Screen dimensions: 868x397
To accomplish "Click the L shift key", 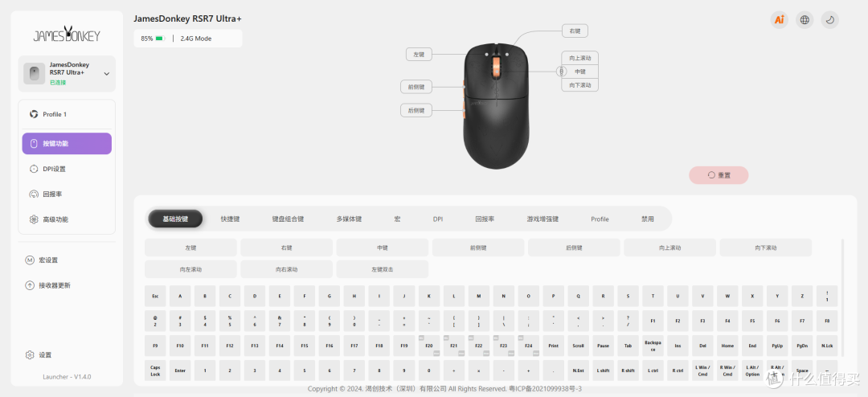I will click(603, 370).
